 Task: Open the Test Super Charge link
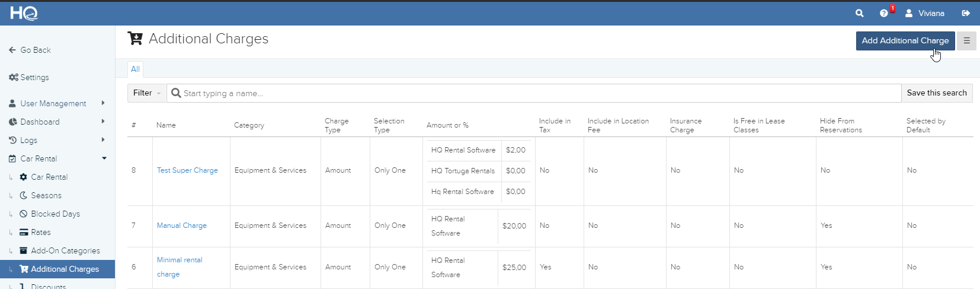[x=187, y=170]
